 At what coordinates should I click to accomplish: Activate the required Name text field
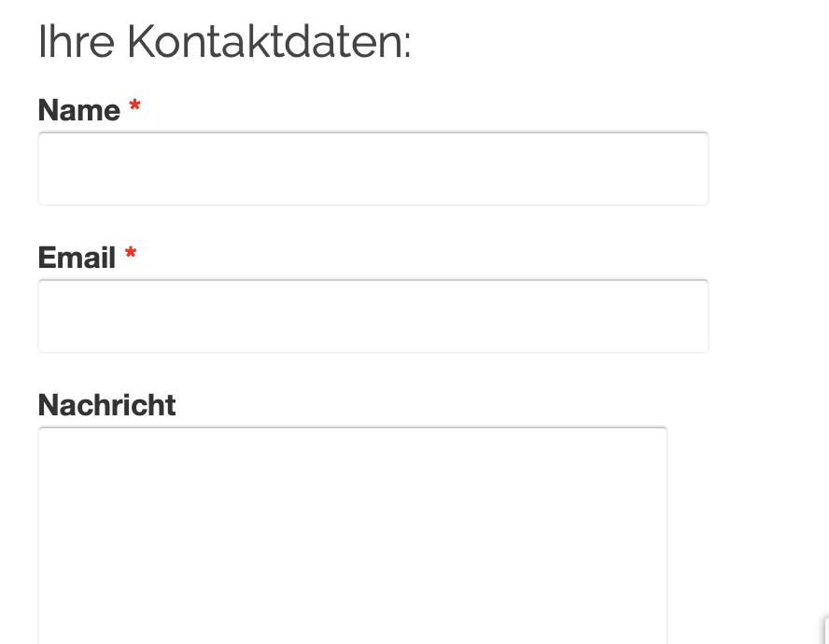372,169
